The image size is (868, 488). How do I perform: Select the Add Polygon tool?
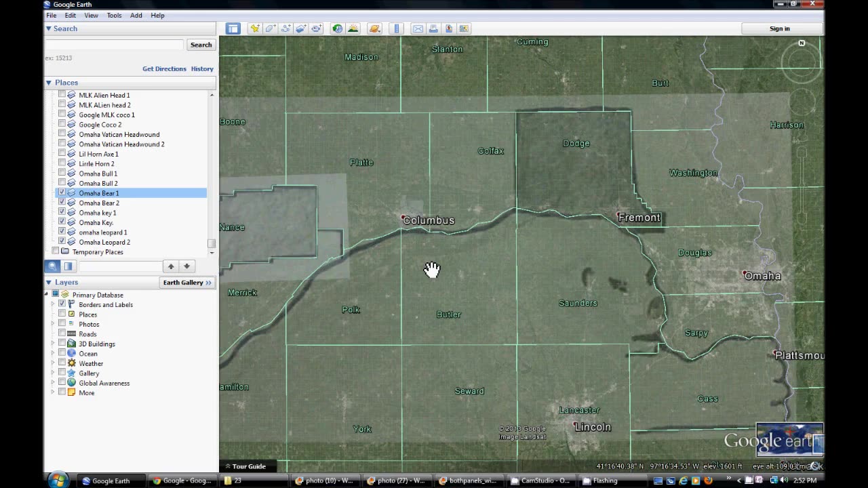click(270, 28)
